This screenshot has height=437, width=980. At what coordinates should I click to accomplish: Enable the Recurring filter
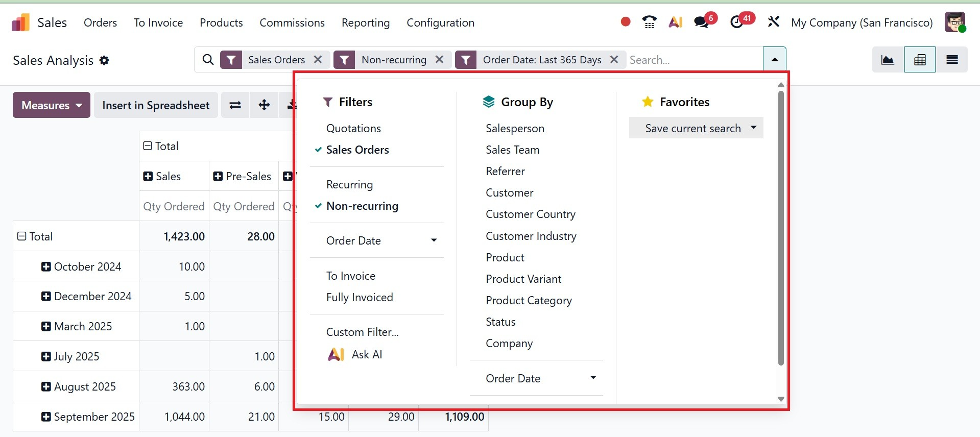point(349,184)
